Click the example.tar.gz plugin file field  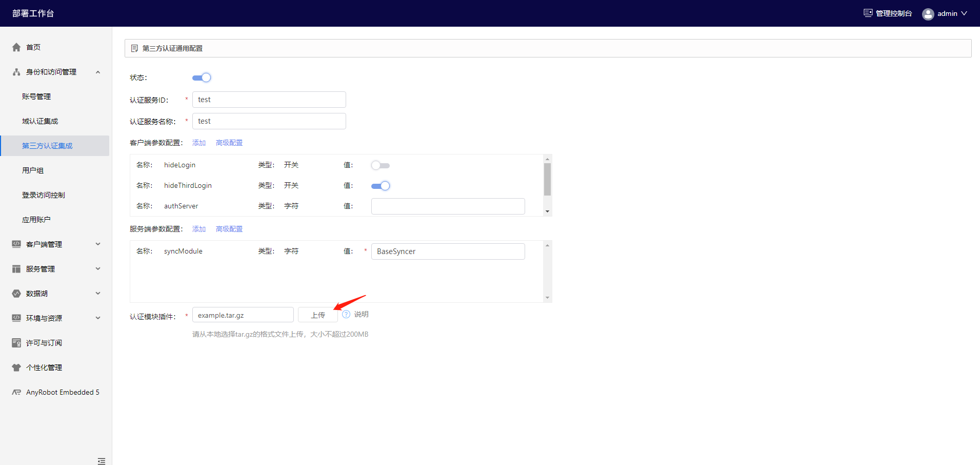point(243,315)
